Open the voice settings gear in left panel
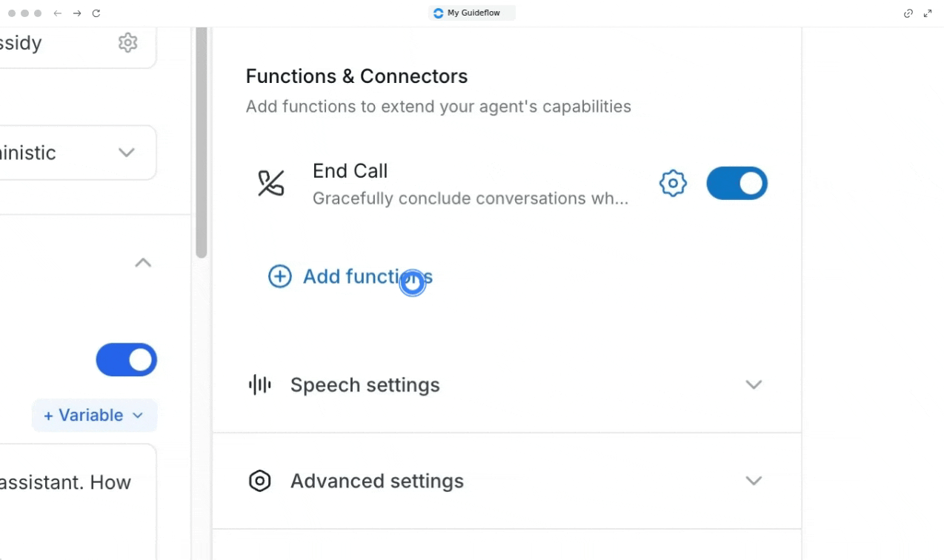944x560 pixels. point(127,43)
